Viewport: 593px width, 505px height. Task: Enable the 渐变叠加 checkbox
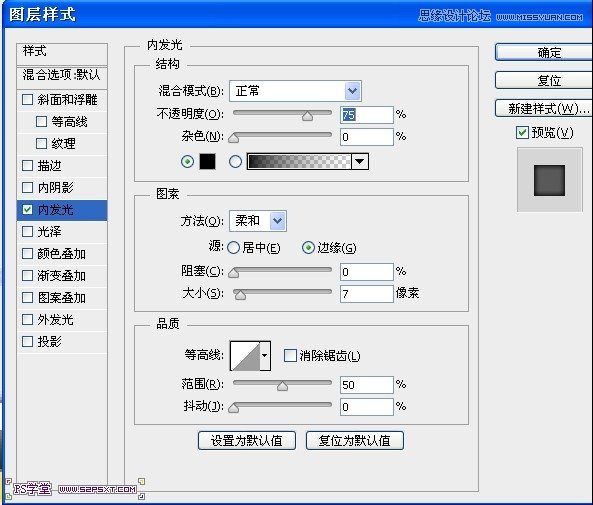pyautogui.click(x=28, y=275)
